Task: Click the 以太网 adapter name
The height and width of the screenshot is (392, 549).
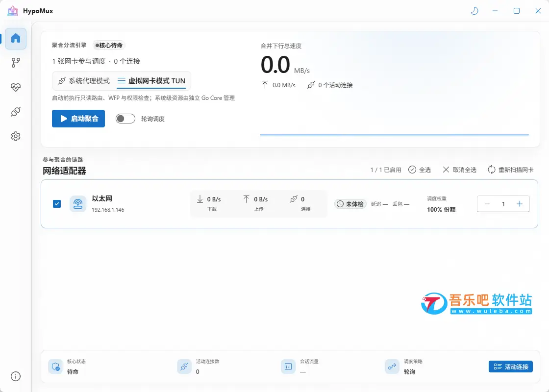Action: pyautogui.click(x=102, y=198)
